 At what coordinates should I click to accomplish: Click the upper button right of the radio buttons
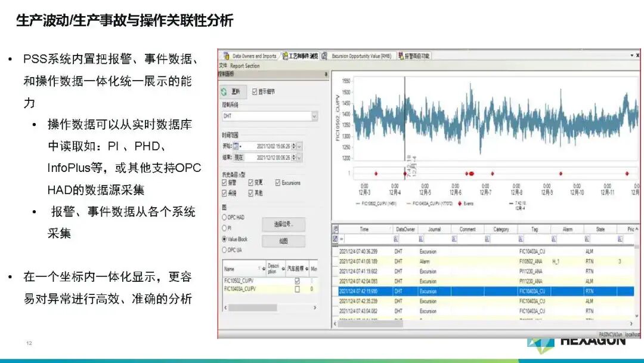click(x=283, y=224)
